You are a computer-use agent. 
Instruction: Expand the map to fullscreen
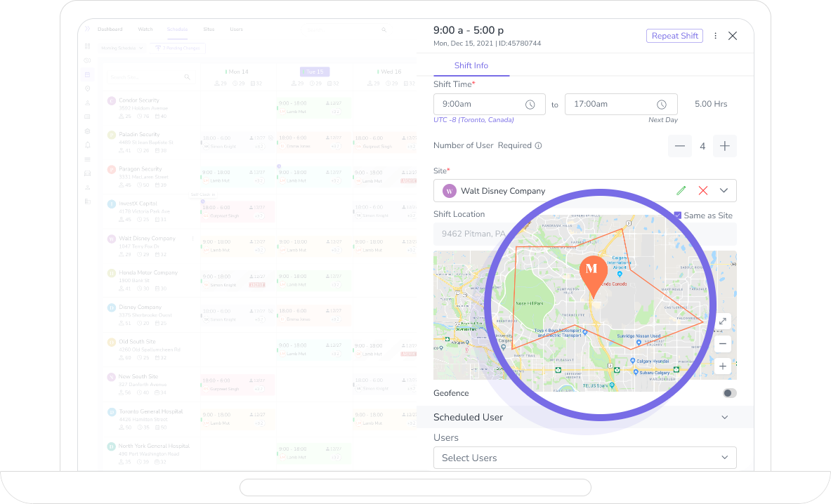pyautogui.click(x=722, y=321)
